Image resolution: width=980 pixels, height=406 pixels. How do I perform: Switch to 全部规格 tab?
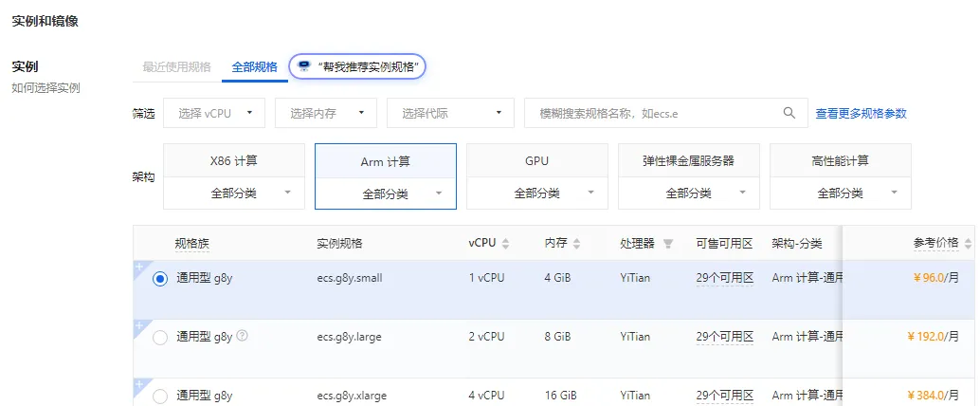(254, 67)
